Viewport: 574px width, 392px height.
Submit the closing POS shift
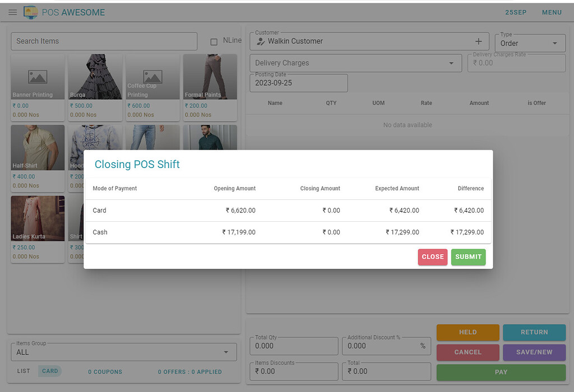(468, 257)
